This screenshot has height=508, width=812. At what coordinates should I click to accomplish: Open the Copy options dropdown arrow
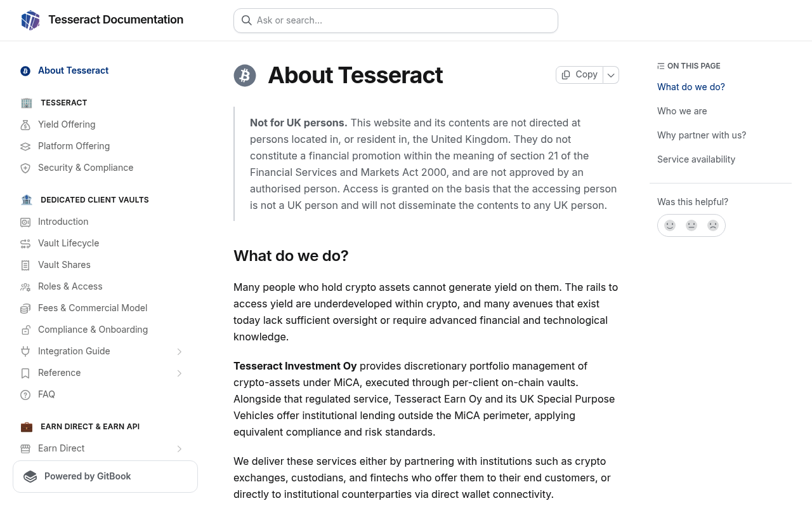coord(611,75)
